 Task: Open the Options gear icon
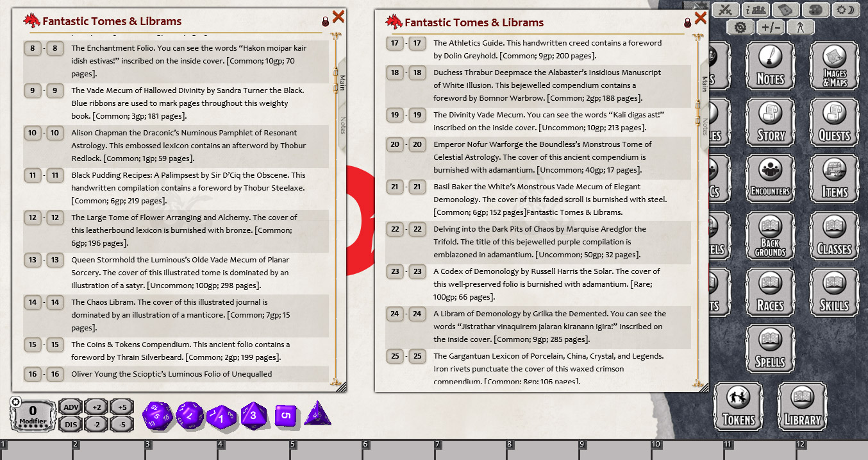pos(741,28)
